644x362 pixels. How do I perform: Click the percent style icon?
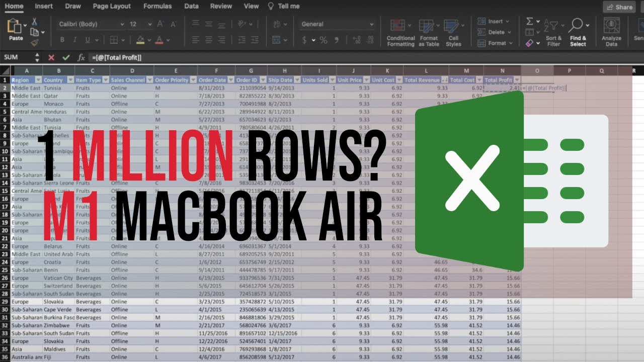click(324, 40)
